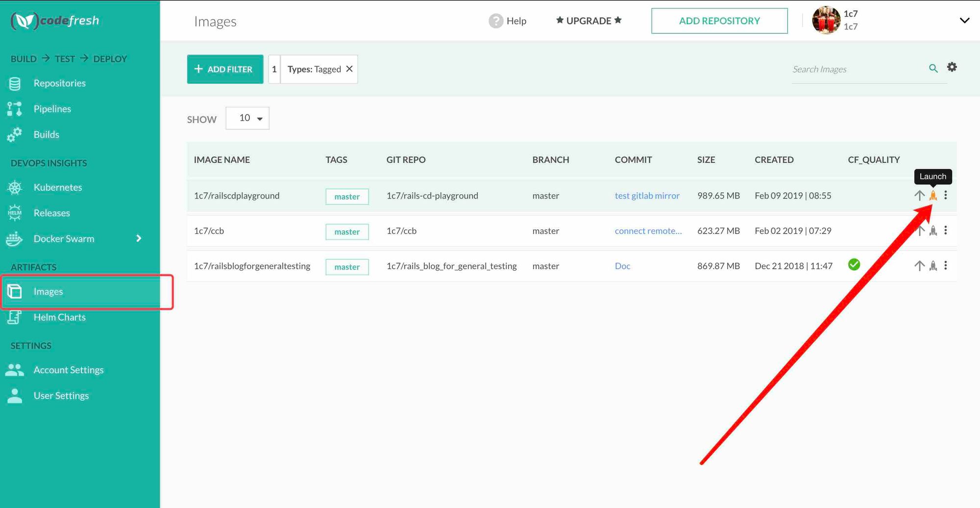Navigate to Helm Charts

[x=59, y=317]
